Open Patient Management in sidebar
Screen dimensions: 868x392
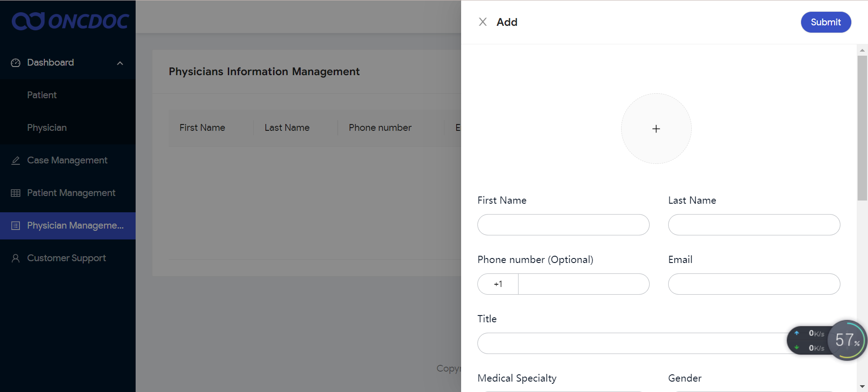68,193
